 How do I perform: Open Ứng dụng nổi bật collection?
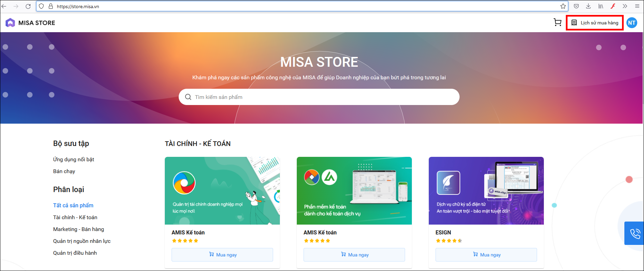click(73, 160)
